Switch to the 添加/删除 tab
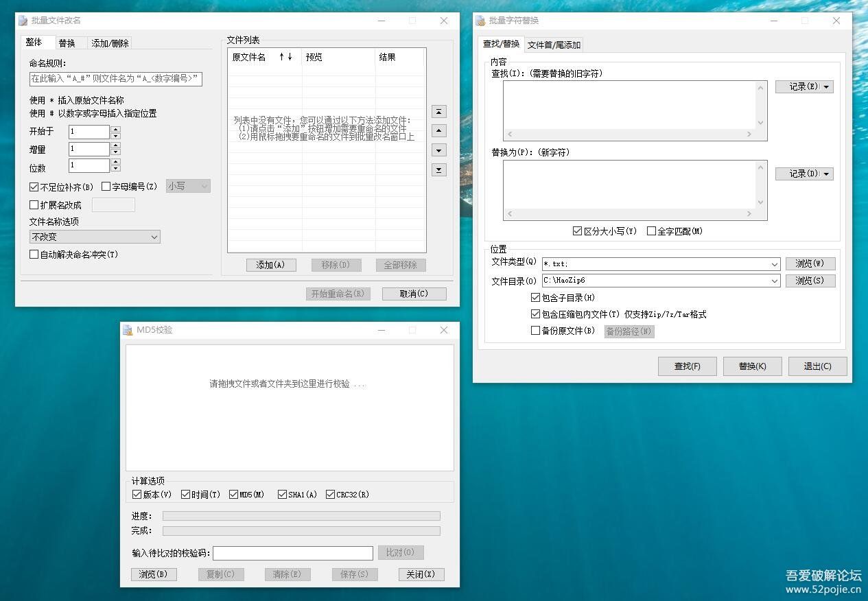This screenshot has width=868, height=601. [x=110, y=43]
